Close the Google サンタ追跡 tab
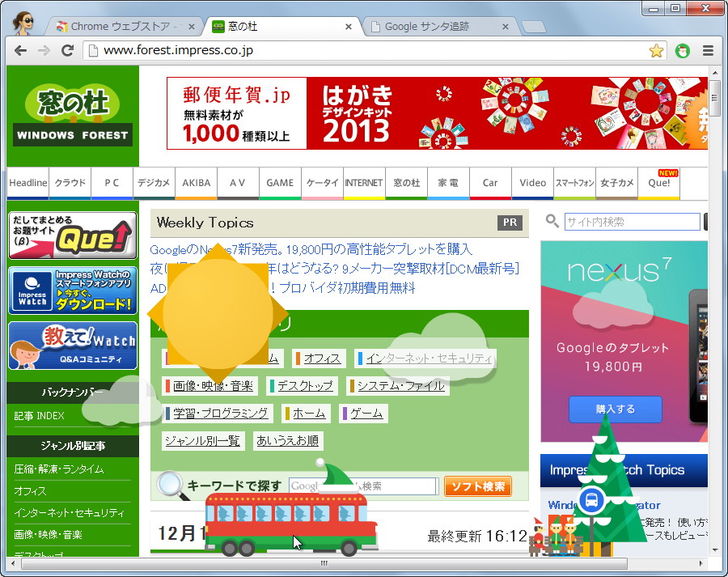 click(x=506, y=27)
